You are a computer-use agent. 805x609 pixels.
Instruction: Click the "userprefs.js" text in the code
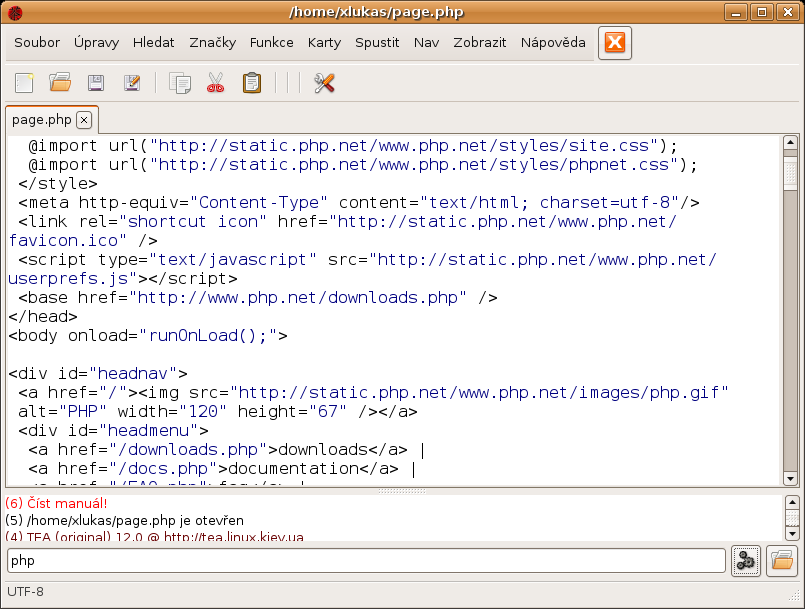68,279
